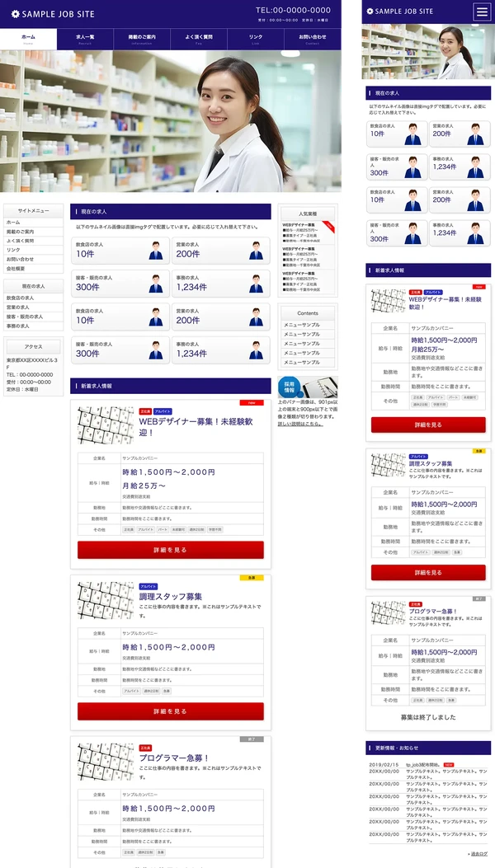Click the Contents panel heading
Viewport: 495px width, 868px height.
click(x=308, y=313)
